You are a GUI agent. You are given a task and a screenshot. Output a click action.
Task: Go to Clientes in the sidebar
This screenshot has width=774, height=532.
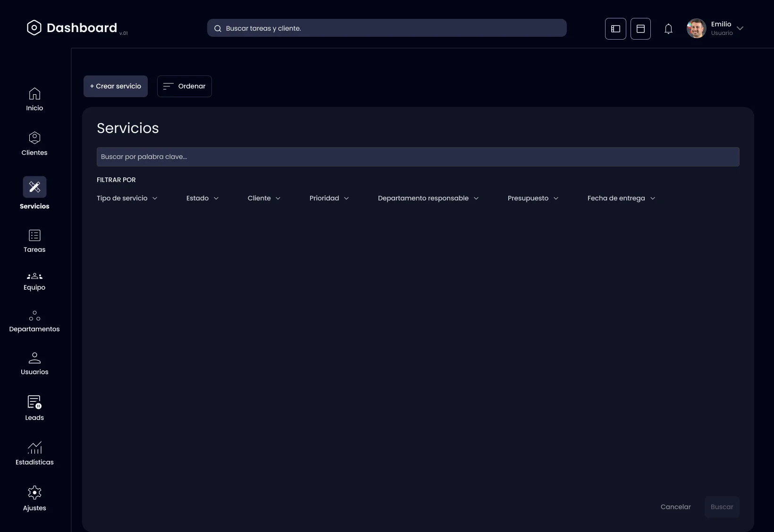[34, 144]
